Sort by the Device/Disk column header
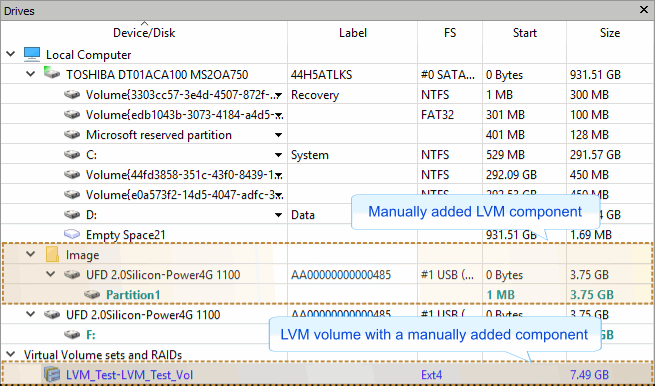Image resolution: width=655 pixels, height=386 pixels. (x=144, y=33)
